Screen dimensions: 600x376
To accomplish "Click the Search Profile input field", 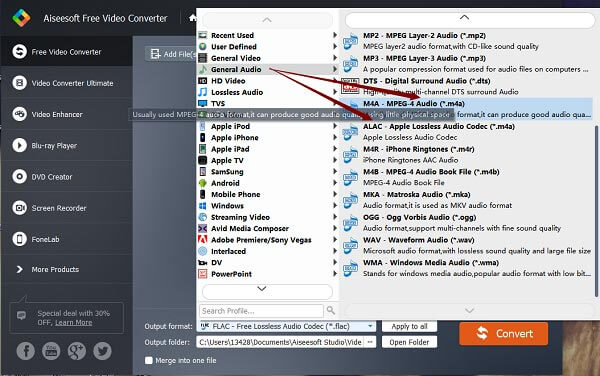I will click(261, 311).
